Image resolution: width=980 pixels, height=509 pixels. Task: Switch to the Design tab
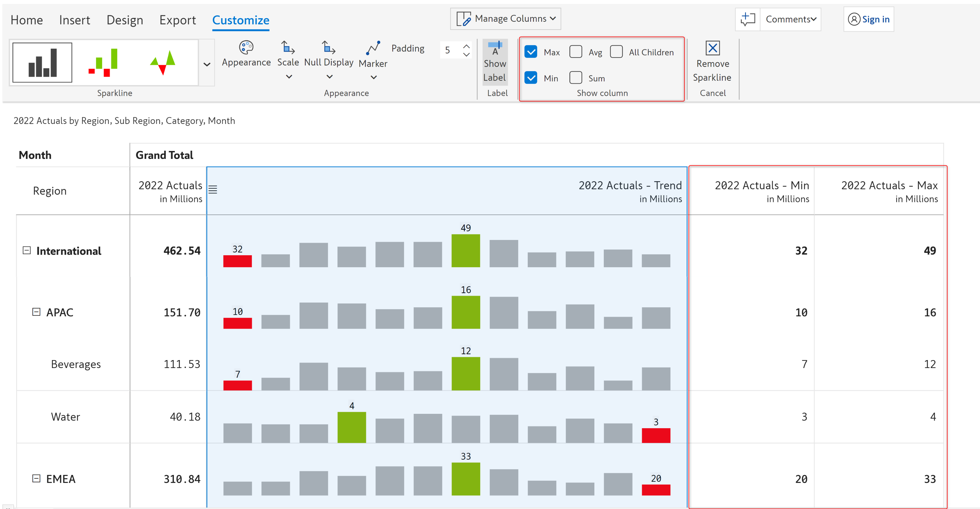[125, 20]
